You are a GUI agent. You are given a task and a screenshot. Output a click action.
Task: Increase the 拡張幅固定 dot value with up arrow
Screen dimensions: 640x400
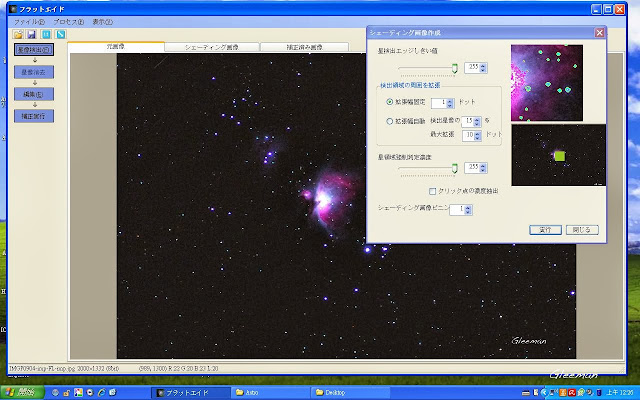tap(450, 101)
